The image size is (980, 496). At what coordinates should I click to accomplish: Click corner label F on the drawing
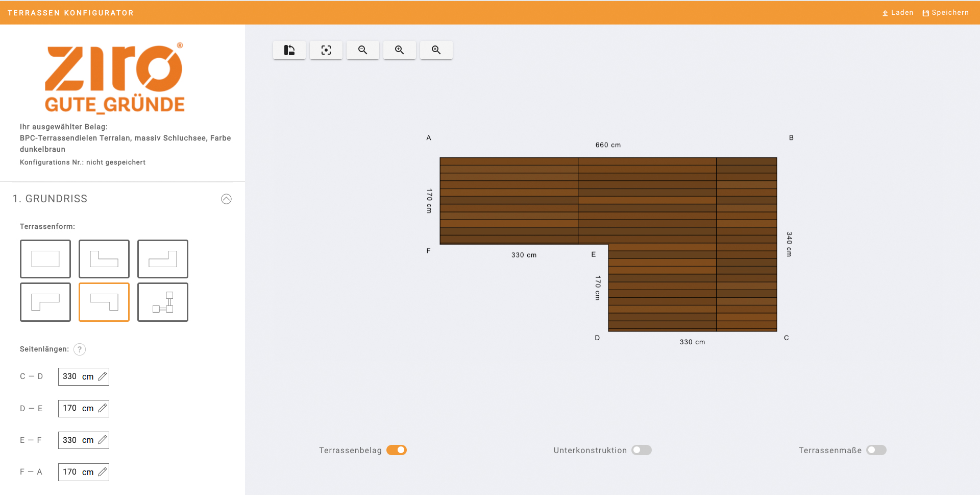point(428,251)
